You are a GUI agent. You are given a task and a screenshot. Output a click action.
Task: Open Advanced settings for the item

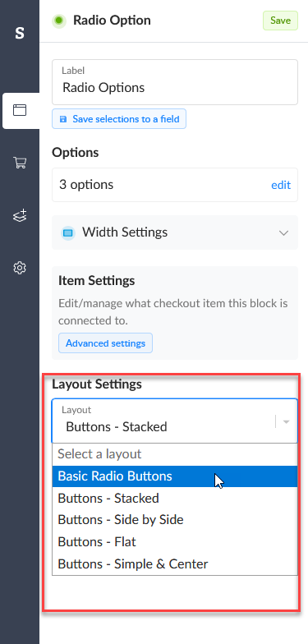point(105,343)
